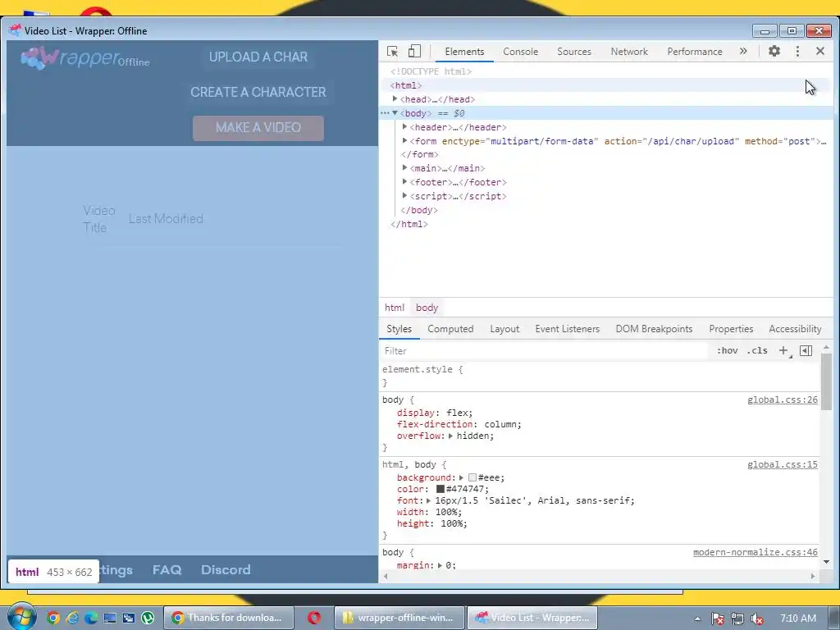
Task: Switch to the Console tab
Action: click(520, 52)
